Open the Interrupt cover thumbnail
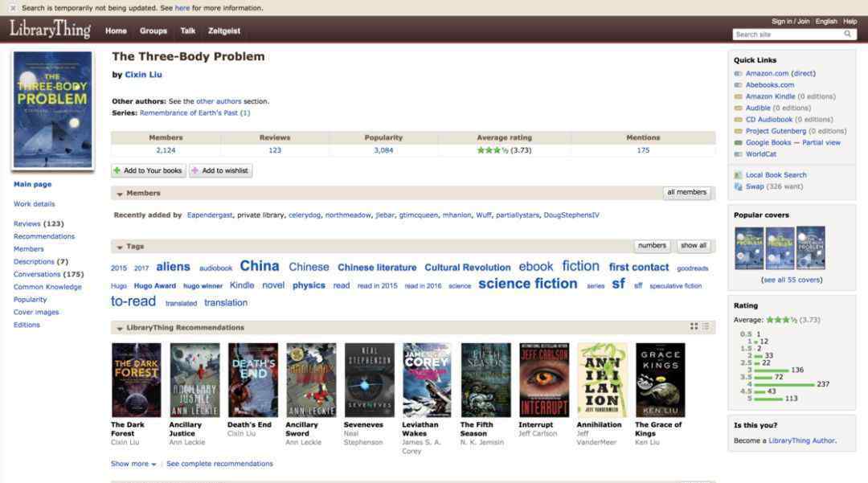Screen dimensions: 868x483 (x=544, y=380)
